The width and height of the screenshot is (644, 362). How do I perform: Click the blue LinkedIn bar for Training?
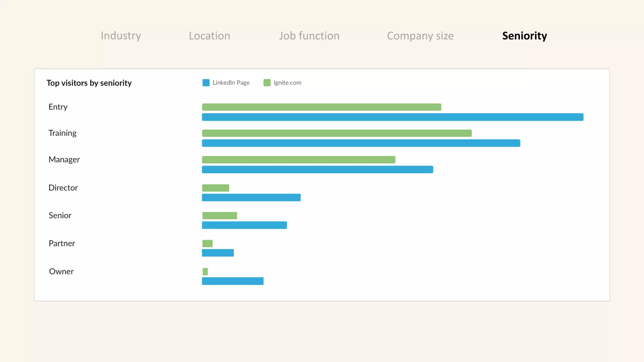(x=361, y=143)
